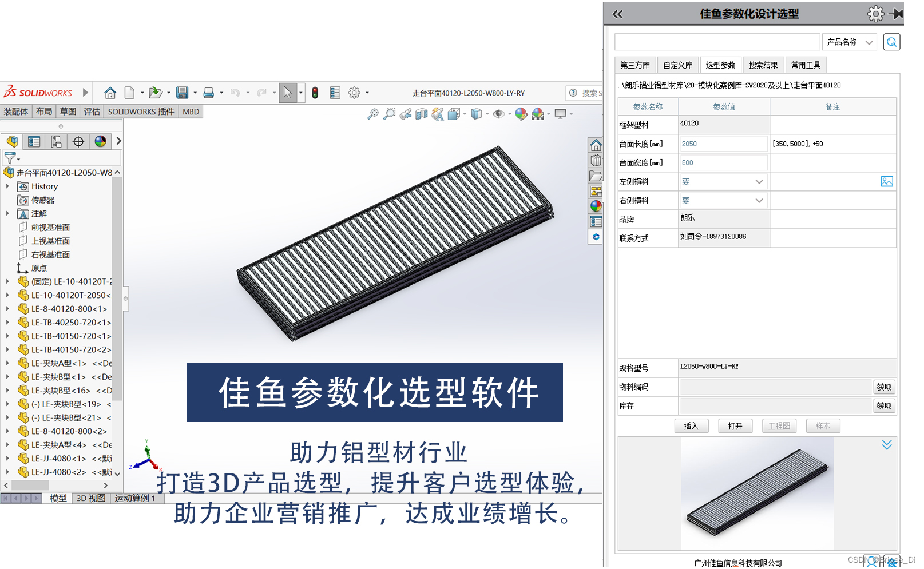Switch to ConfigurationManager tab icon
The image size is (924, 569).
pos(56,141)
